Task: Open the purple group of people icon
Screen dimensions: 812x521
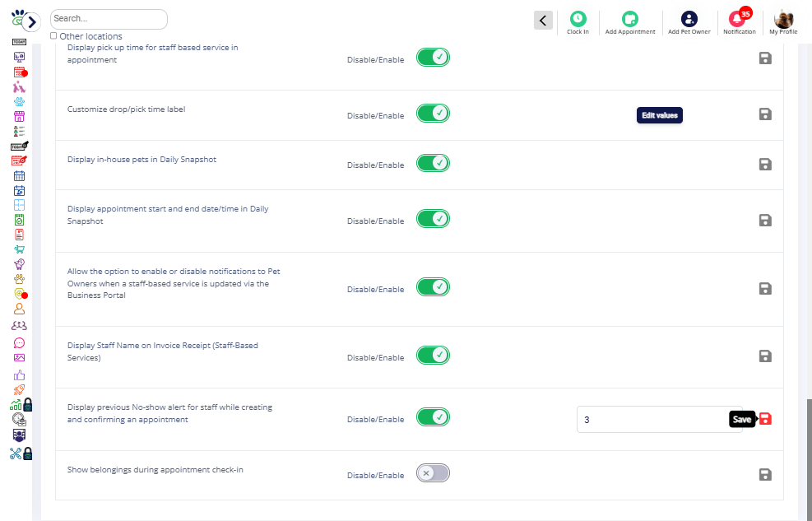Action: pyautogui.click(x=19, y=326)
